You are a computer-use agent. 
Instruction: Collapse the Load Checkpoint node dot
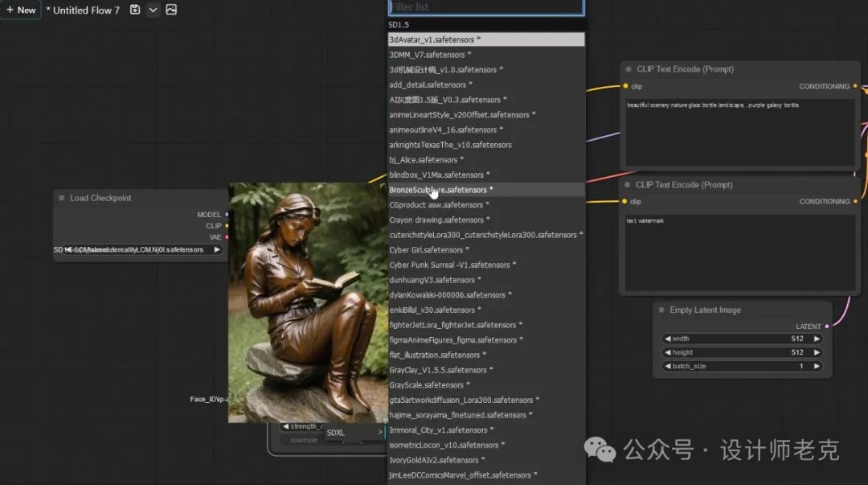pyautogui.click(x=61, y=197)
